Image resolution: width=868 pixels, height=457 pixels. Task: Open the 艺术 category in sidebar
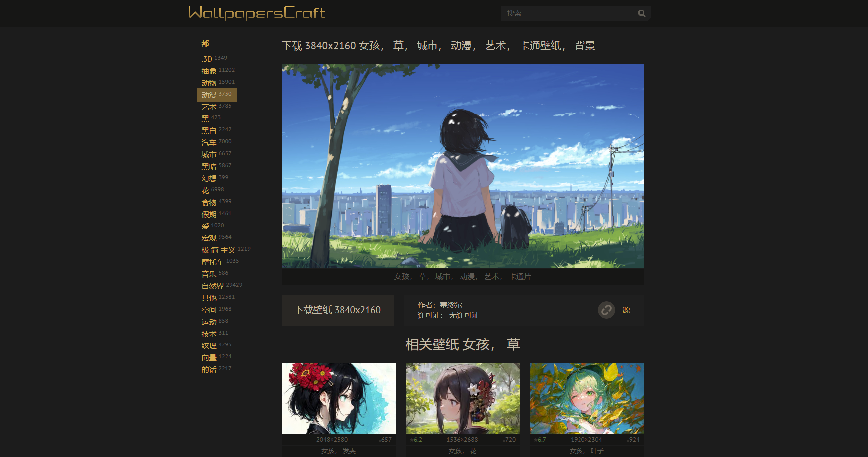click(x=209, y=107)
